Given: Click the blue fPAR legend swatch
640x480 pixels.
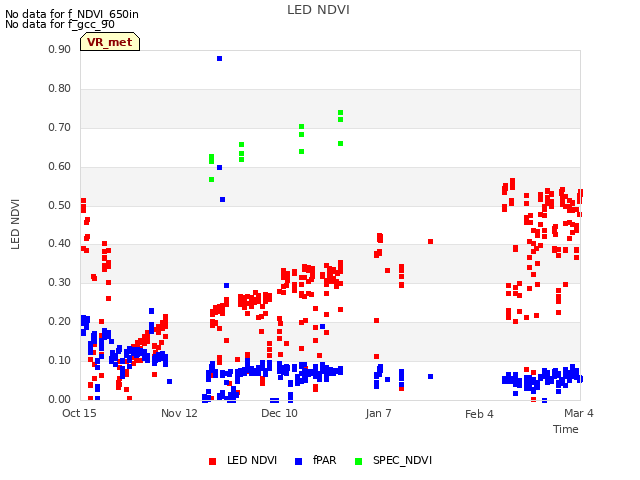Looking at the screenshot, I should click(x=298, y=461).
